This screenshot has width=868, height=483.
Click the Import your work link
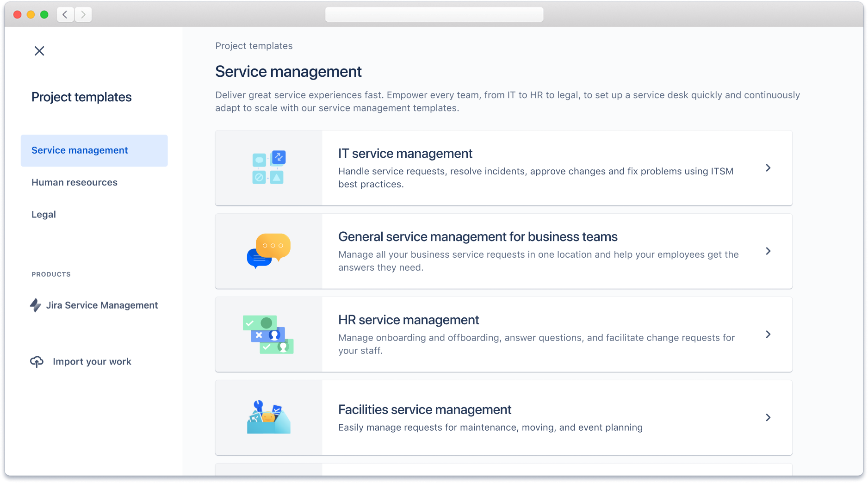click(x=92, y=361)
